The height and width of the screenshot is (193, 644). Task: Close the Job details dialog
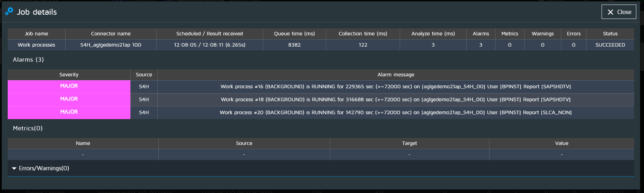tap(618, 12)
